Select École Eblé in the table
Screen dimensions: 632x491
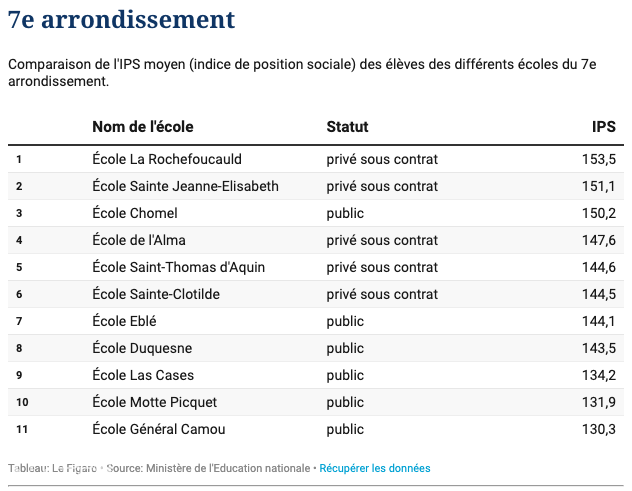point(124,321)
